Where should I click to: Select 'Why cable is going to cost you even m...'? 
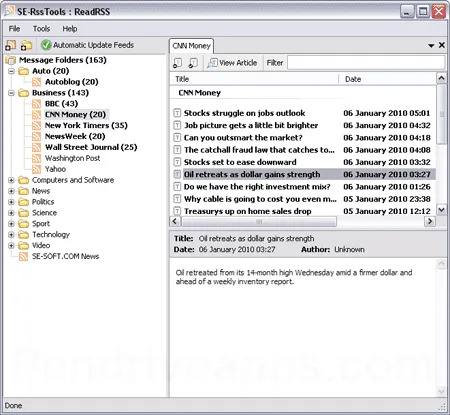pyautogui.click(x=260, y=199)
